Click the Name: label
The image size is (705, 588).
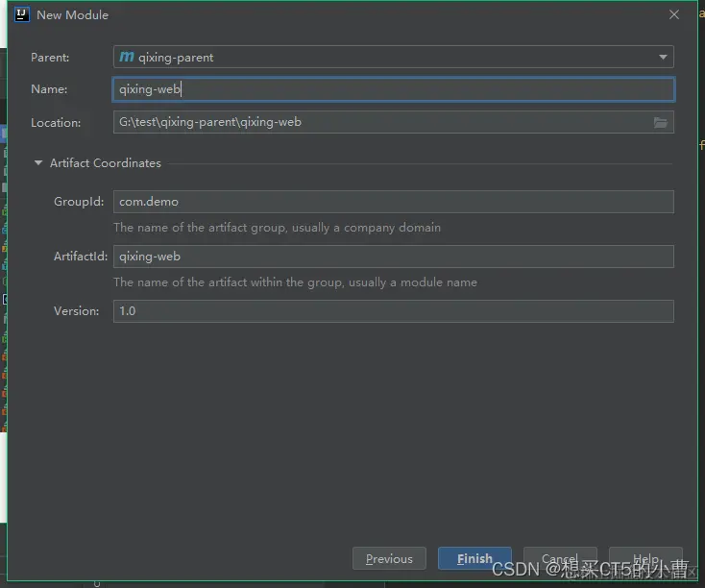[x=49, y=89]
